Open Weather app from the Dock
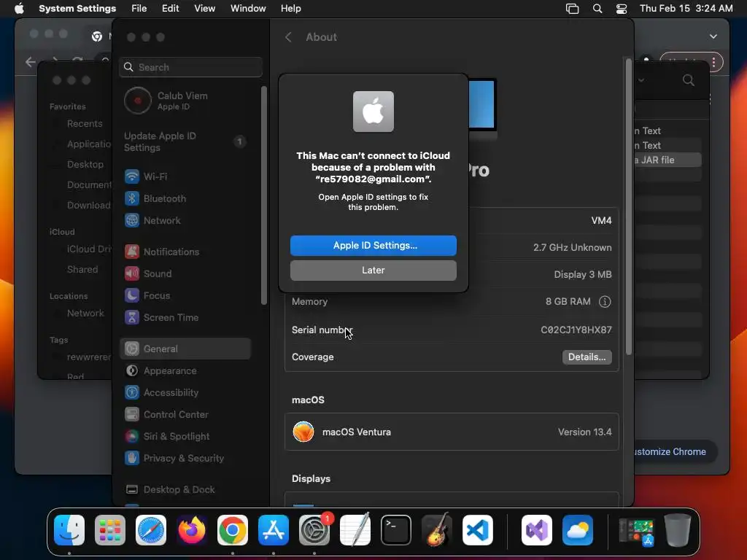This screenshot has width=747, height=560. [x=578, y=530]
